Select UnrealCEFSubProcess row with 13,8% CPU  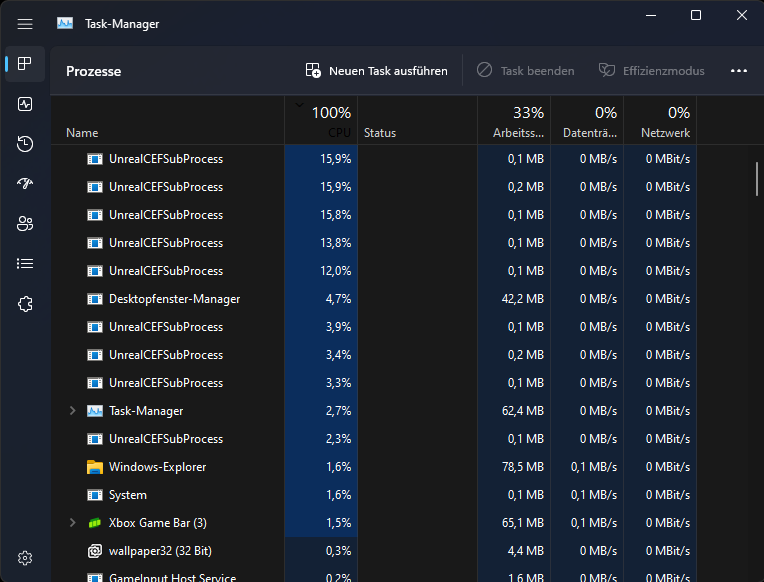tap(374, 243)
